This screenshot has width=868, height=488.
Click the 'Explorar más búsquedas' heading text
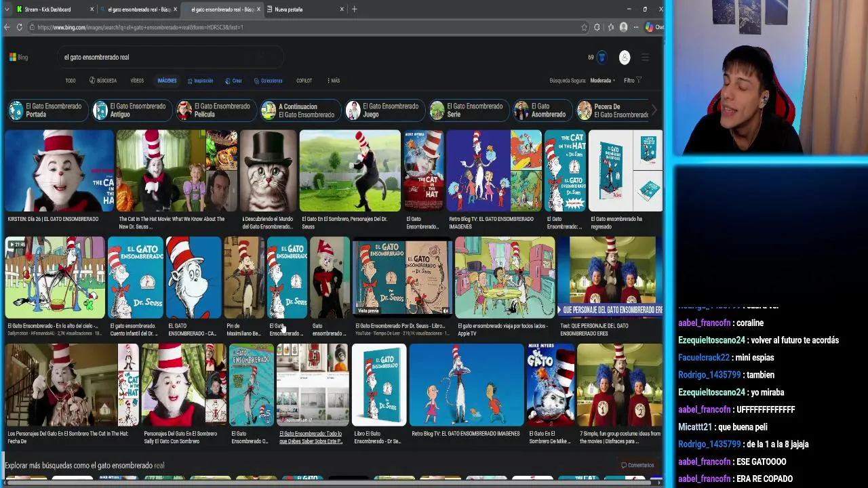[85, 466]
